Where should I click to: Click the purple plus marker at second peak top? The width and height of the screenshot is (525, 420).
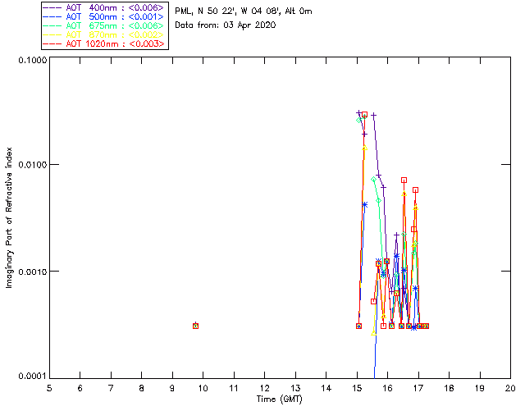pos(374,115)
